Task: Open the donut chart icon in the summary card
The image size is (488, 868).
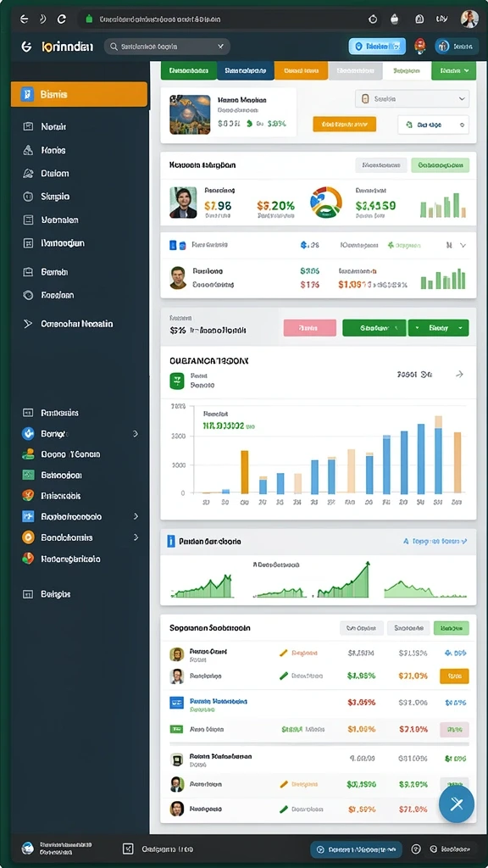Action: coord(326,203)
